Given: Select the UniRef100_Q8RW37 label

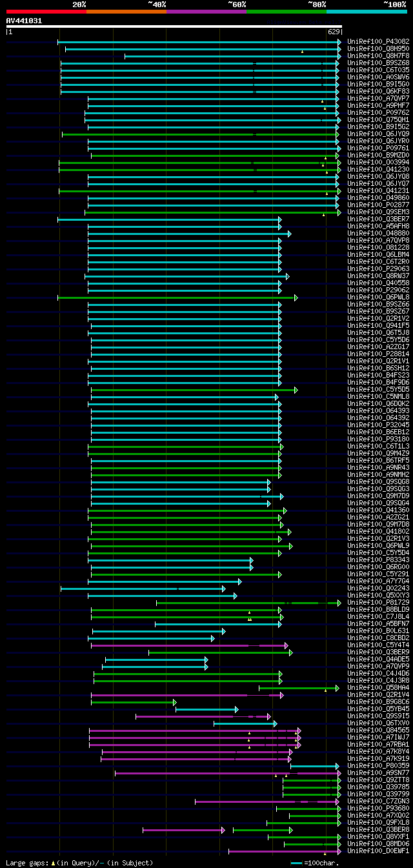Looking at the screenshot, I should click(377, 276).
